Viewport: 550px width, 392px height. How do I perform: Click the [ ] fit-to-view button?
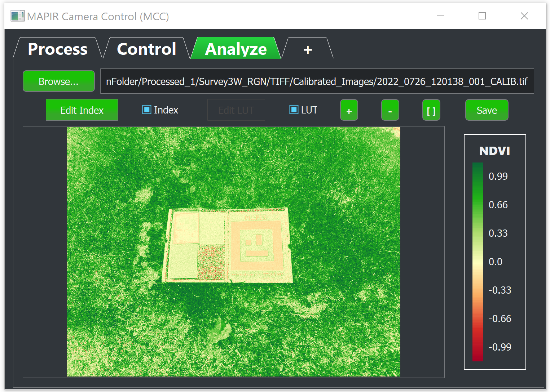pyautogui.click(x=431, y=110)
